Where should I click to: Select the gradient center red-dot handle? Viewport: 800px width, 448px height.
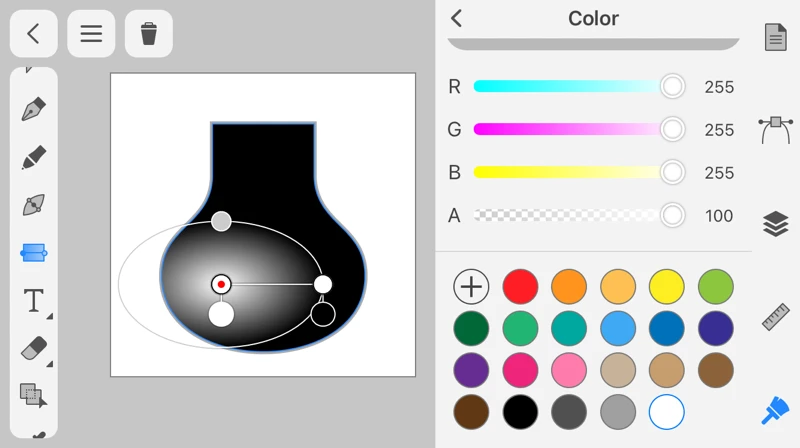[x=221, y=285]
